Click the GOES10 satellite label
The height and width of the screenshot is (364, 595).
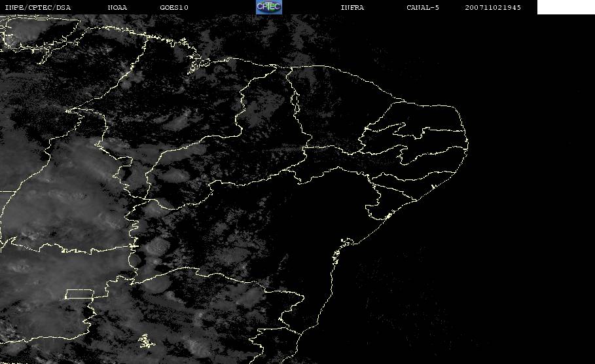(174, 8)
